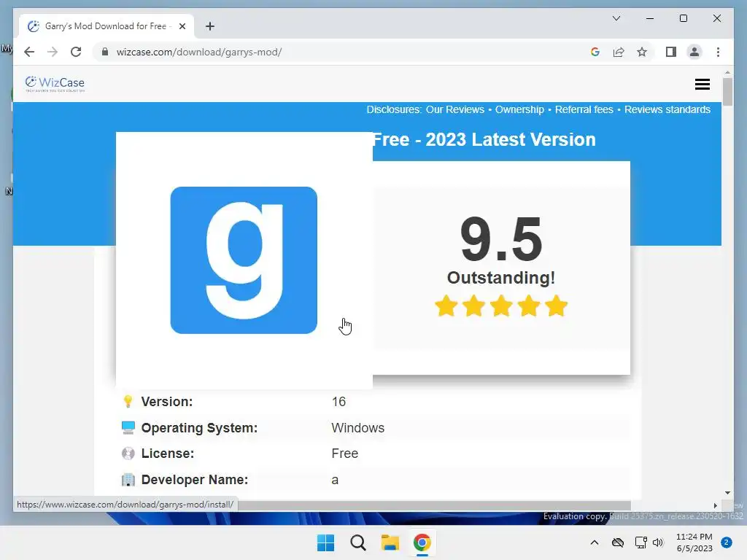The image size is (747, 560).
Task: Click the scroll down arrow
Action: 727,493
